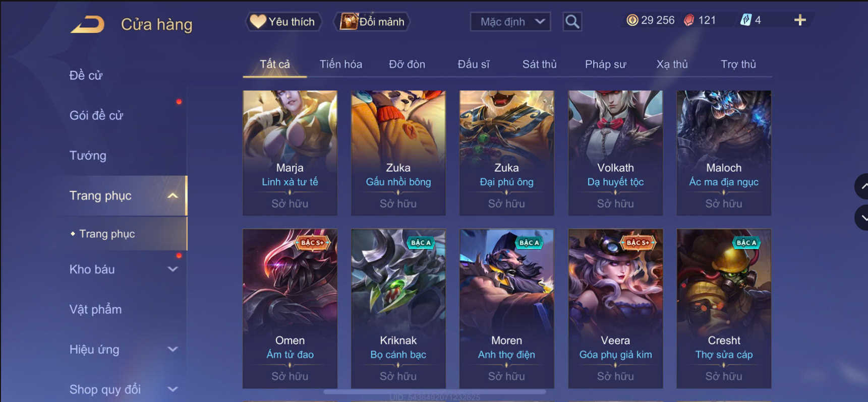Open Đổi mảnh fragment exchange button
868x402 pixels.
[x=372, y=22]
